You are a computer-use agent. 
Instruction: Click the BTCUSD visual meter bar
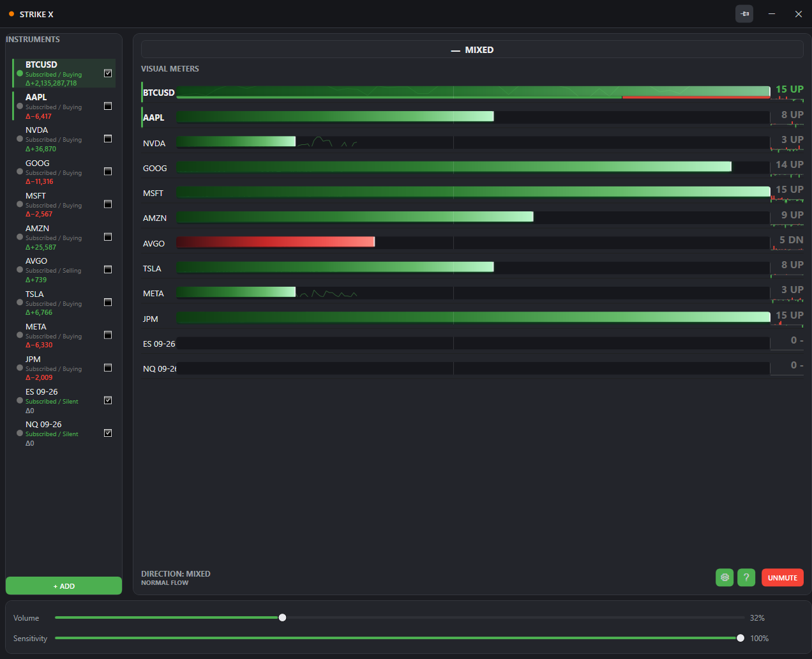(x=473, y=92)
